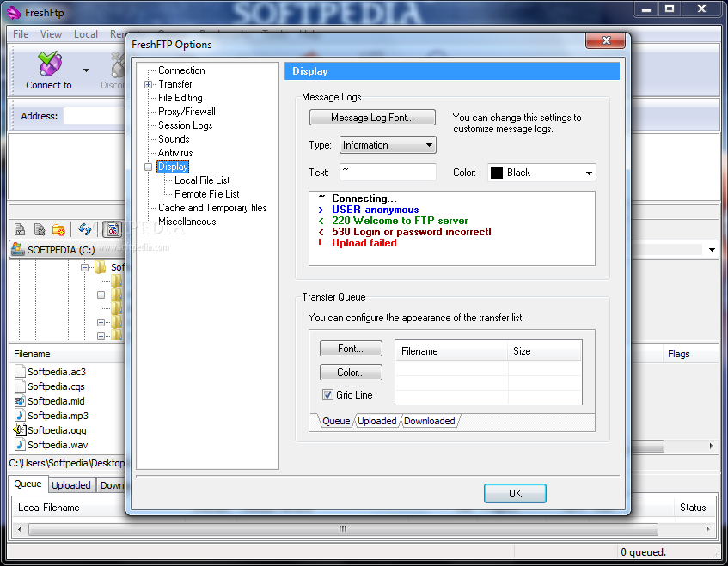Select Antivirus in options tree
Viewport: 728px width, 566px height.
[175, 153]
